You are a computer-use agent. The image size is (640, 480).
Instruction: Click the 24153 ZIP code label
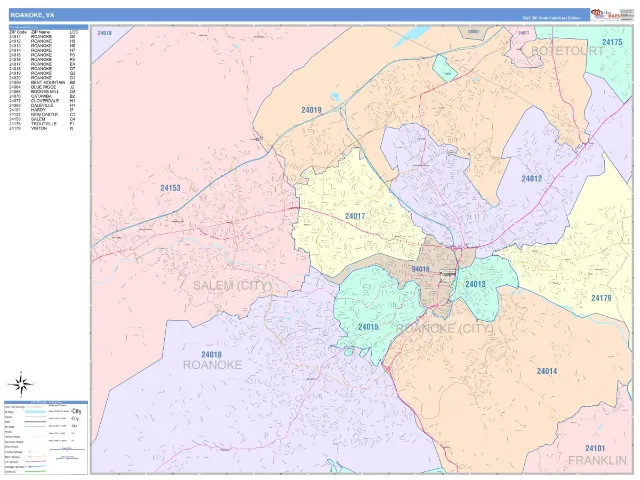pos(170,188)
